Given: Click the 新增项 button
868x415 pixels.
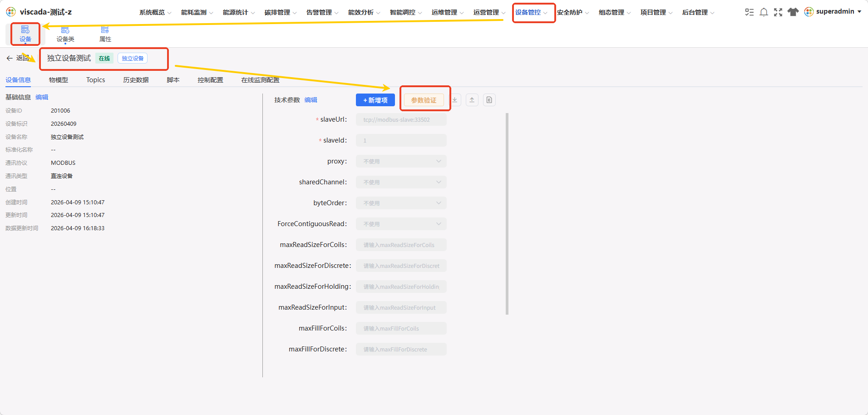Looking at the screenshot, I should coord(375,100).
